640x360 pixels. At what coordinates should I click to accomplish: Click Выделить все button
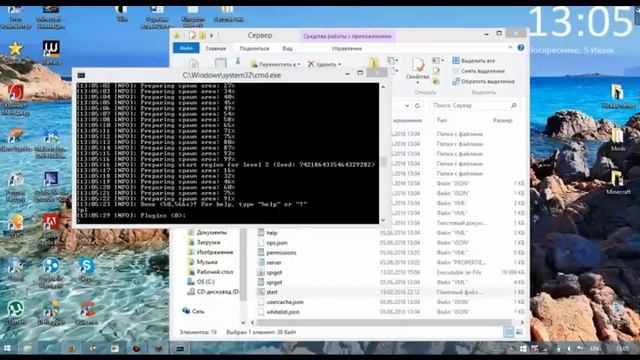pos(473,60)
